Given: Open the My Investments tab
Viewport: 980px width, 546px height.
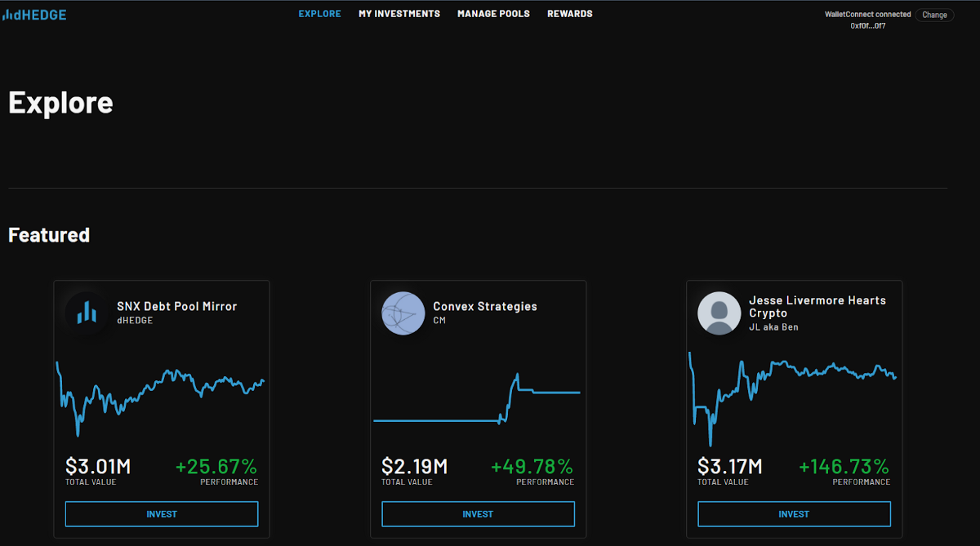Looking at the screenshot, I should tap(399, 14).
